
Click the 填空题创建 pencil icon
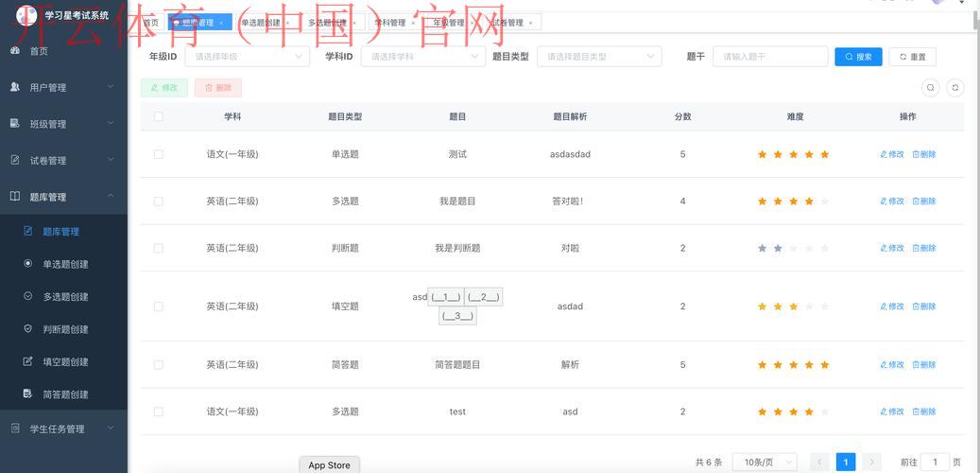click(x=27, y=361)
